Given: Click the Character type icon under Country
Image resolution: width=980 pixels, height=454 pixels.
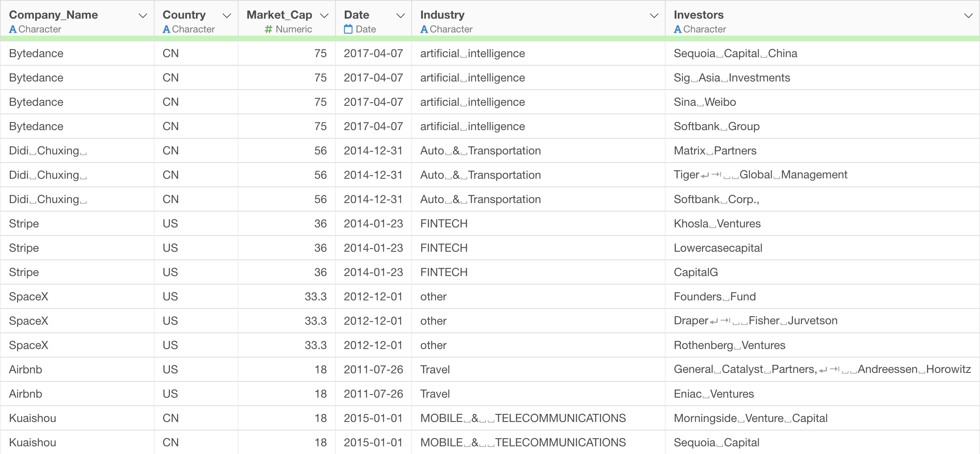Looking at the screenshot, I should coord(166,29).
